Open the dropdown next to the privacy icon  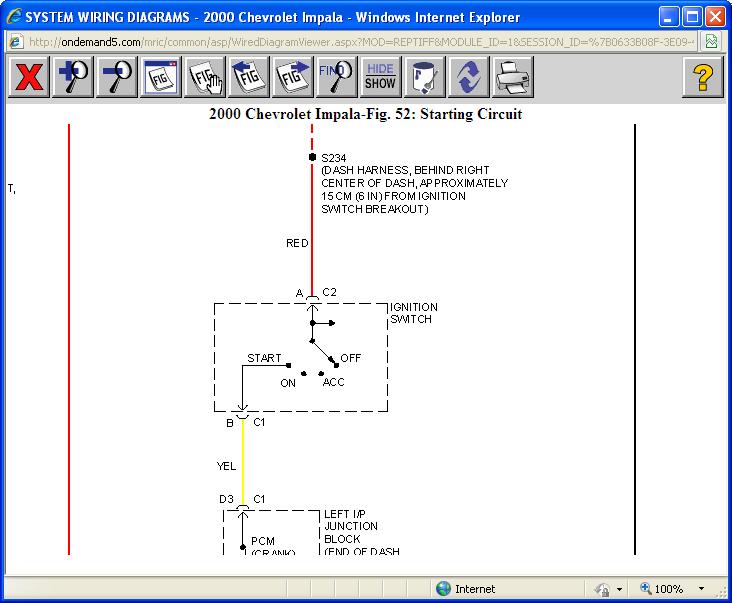tap(619, 589)
